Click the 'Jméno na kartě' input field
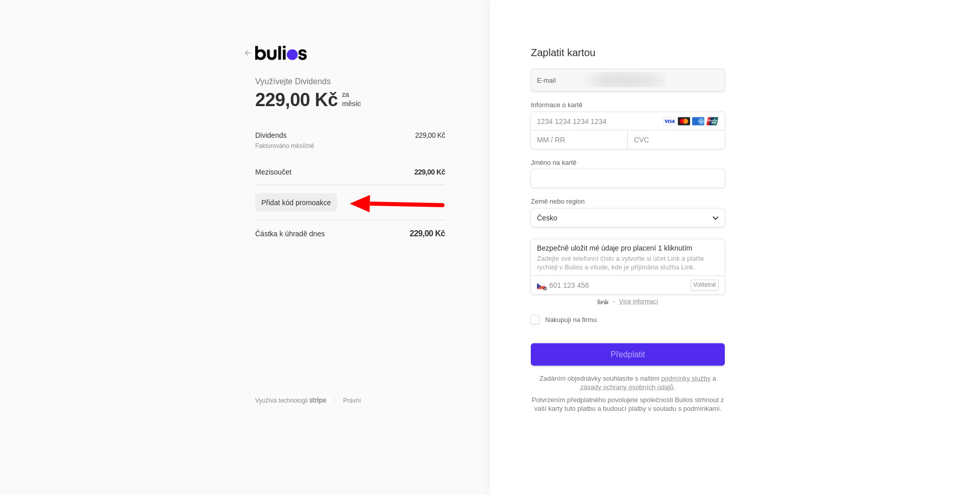Viewport: 980px width, 495px height. point(627,179)
